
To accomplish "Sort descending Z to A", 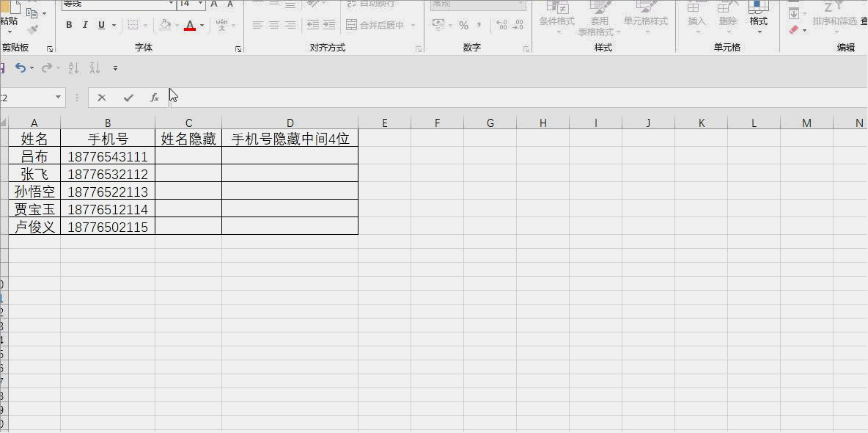I will [95, 68].
